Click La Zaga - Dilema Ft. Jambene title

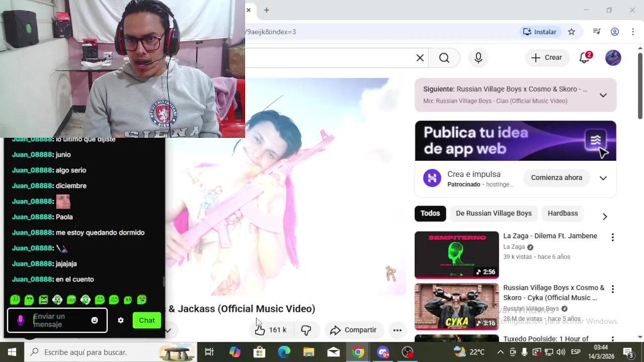(550, 236)
